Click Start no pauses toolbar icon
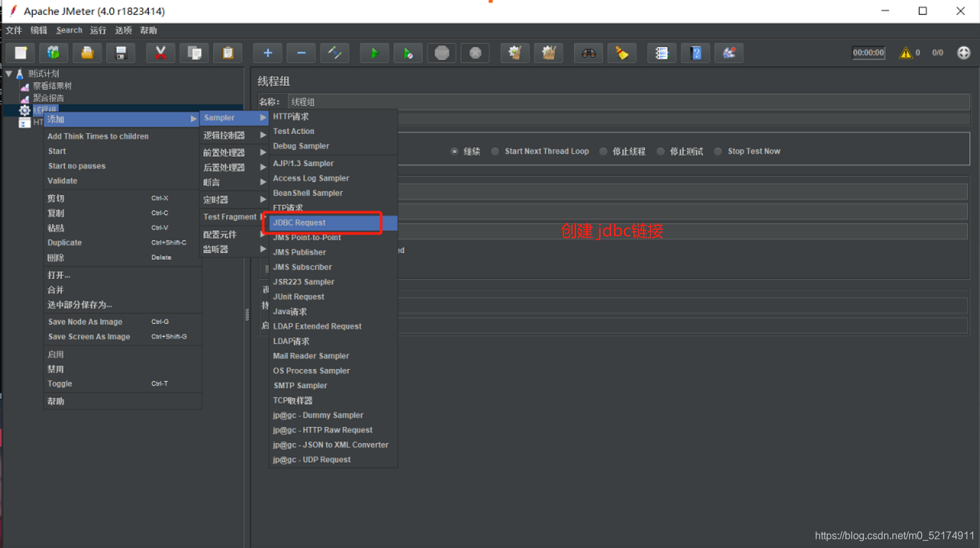 [x=408, y=53]
